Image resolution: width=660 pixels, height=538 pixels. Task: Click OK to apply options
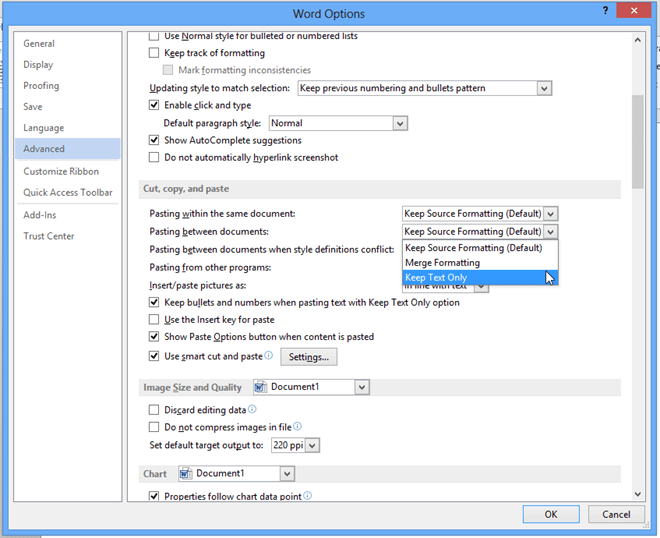[x=551, y=514]
